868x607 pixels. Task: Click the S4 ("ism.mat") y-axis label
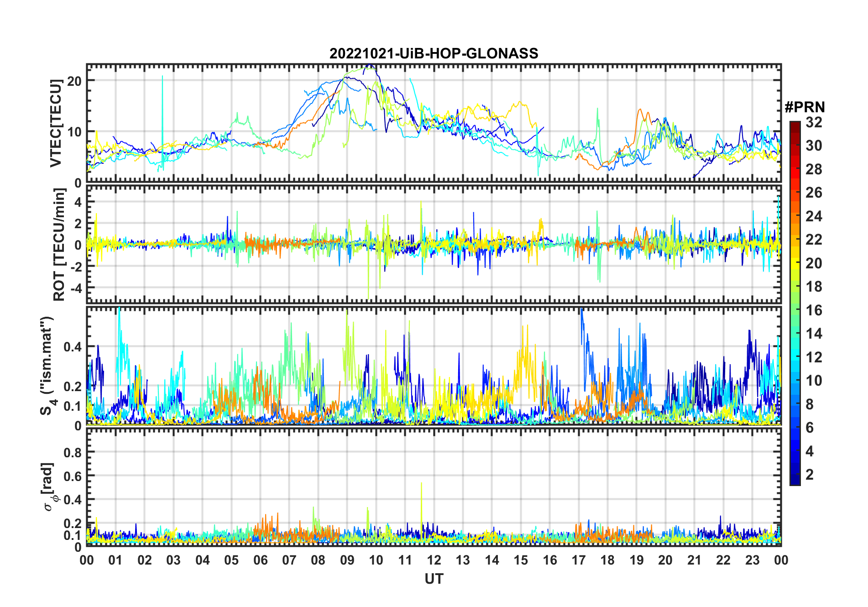click(x=47, y=366)
